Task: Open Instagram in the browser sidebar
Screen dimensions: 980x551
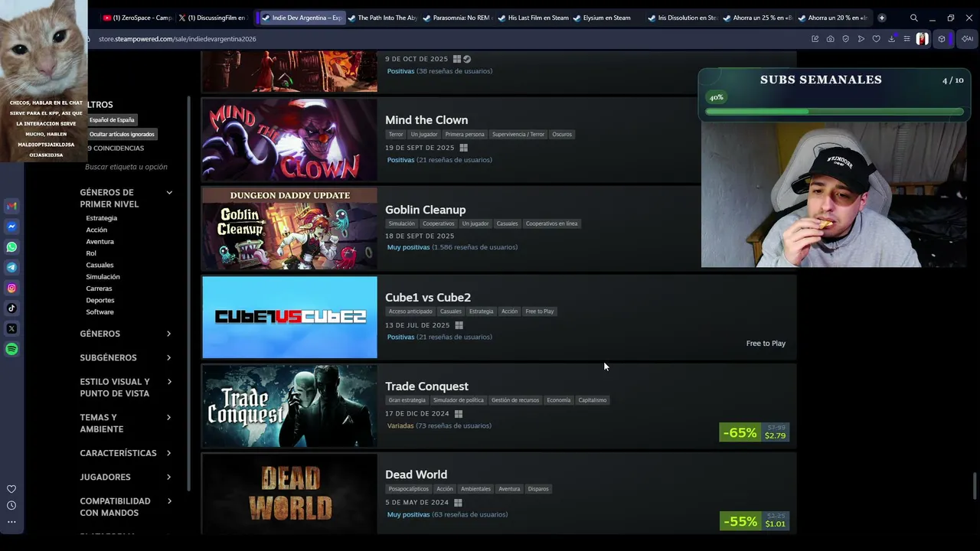Action: 11,288
